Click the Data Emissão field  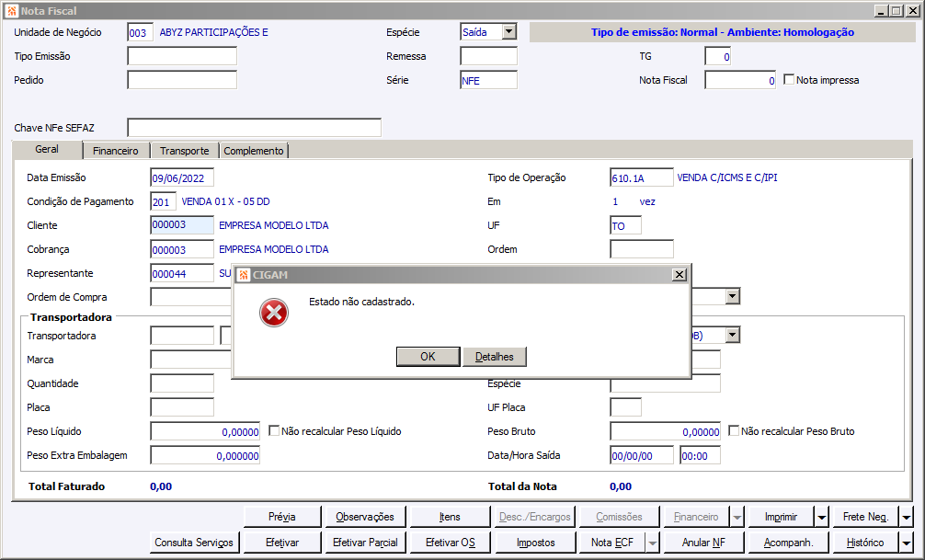(x=182, y=177)
